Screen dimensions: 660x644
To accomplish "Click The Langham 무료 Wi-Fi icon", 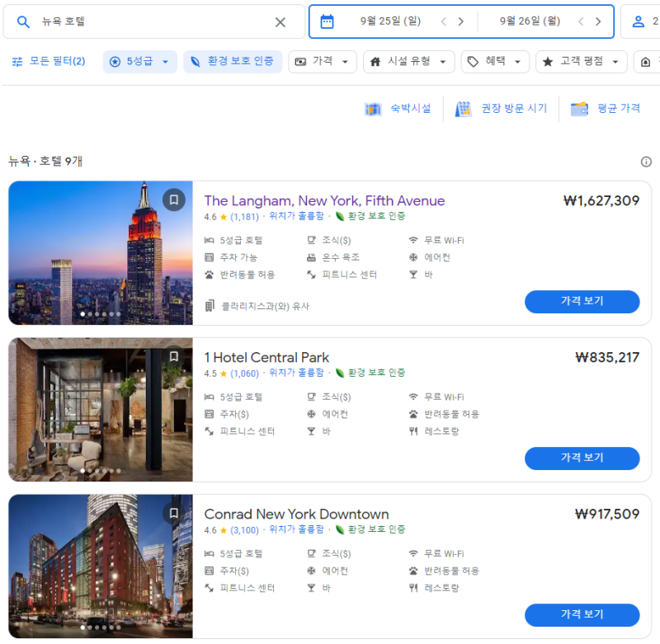I will point(413,240).
